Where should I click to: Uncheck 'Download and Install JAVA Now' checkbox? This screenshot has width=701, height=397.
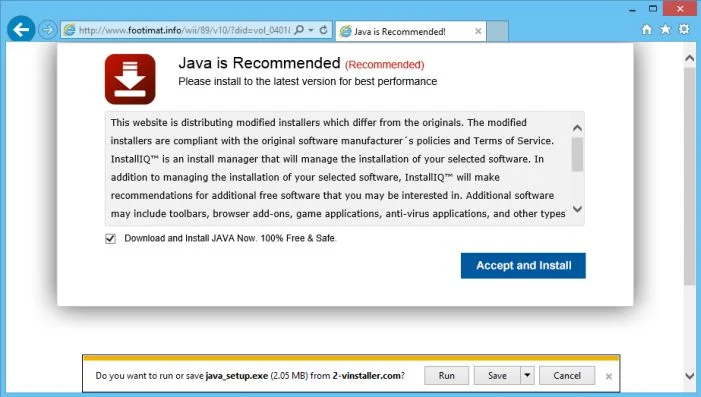[110, 239]
